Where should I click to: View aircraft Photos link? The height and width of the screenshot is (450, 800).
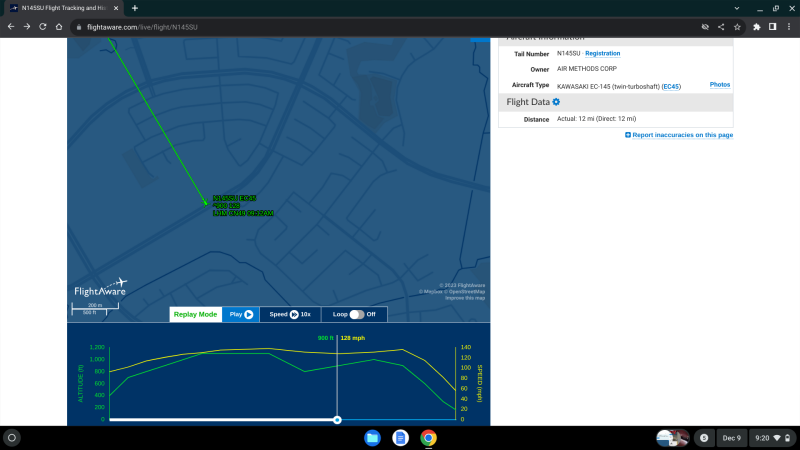click(720, 85)
